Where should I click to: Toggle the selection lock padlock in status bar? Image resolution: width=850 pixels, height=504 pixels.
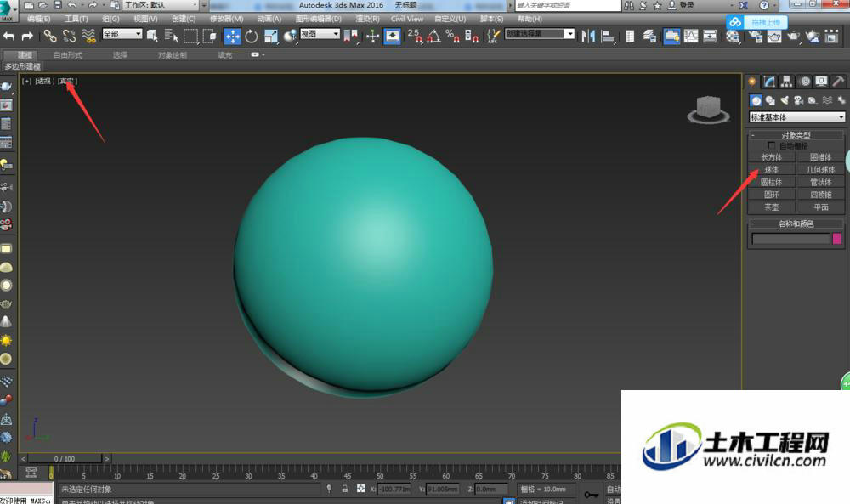click(345, 489)
